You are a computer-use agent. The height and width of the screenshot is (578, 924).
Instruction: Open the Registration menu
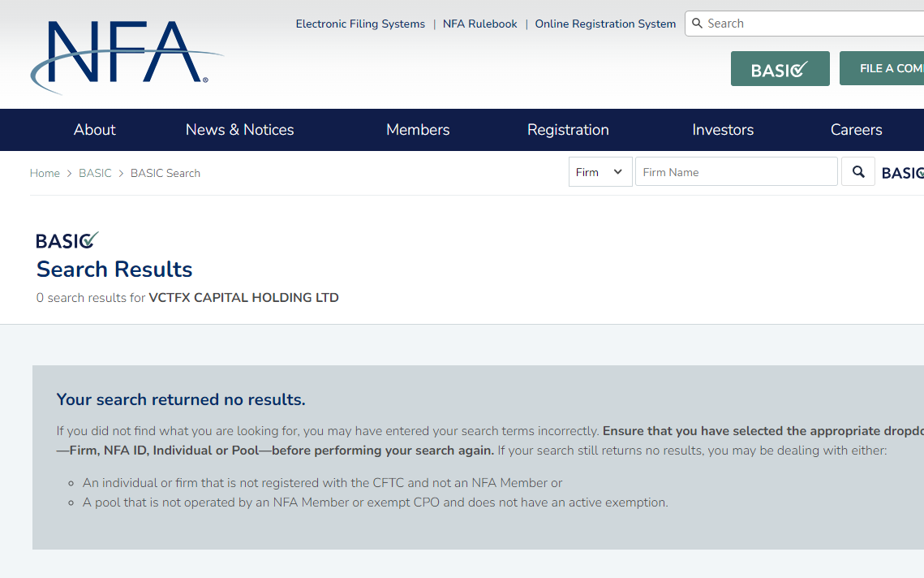[x=568, y=130]
